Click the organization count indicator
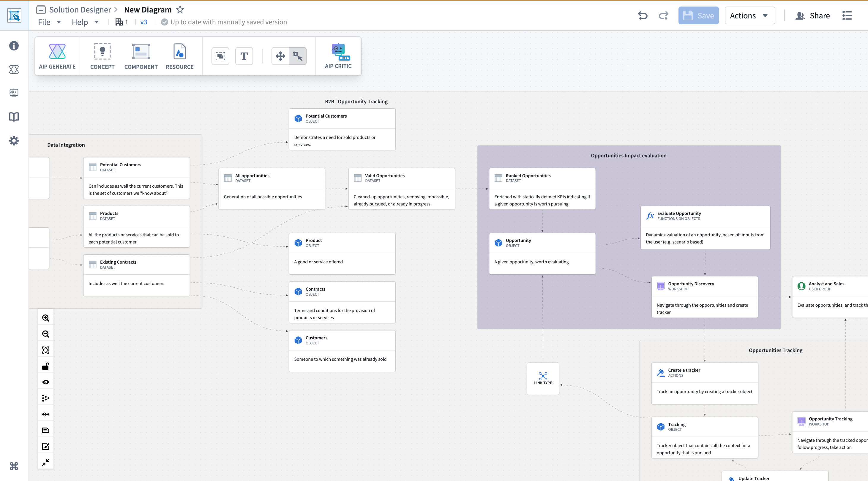 pos(122,22)
